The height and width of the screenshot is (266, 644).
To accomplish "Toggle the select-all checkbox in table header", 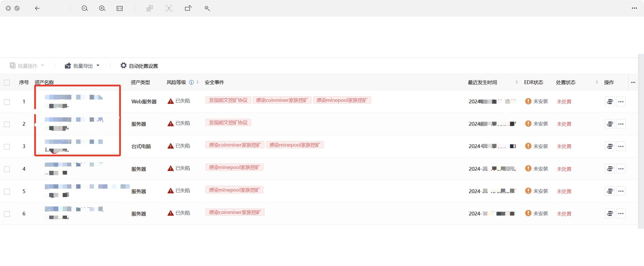I will click(x=7, y=82).
